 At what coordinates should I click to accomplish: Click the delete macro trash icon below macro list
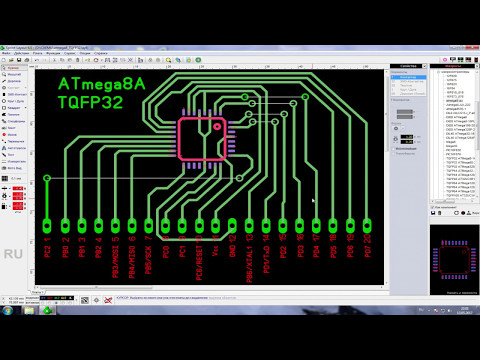pos(439,213)
